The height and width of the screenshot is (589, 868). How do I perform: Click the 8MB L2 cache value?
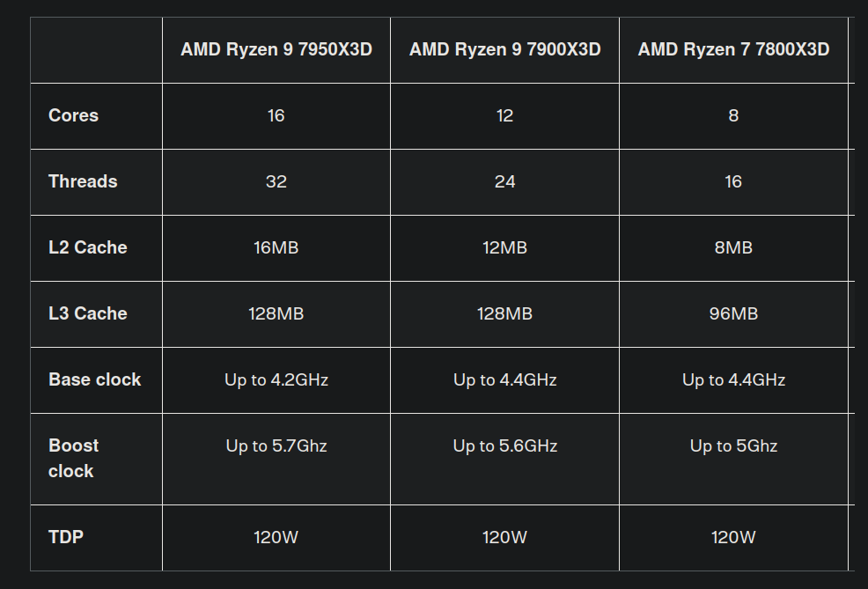[x=733, y=247]
